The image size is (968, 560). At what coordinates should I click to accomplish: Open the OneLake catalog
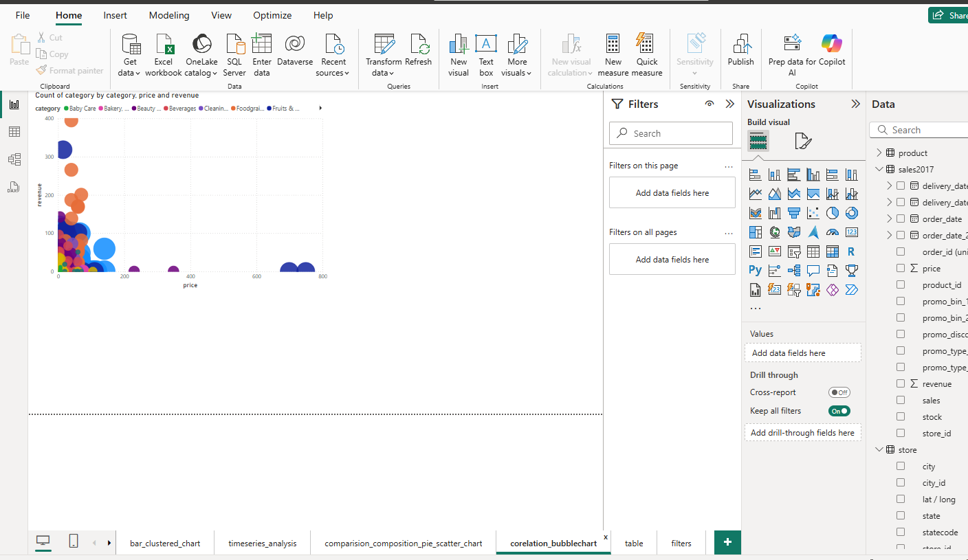point(201,55)
